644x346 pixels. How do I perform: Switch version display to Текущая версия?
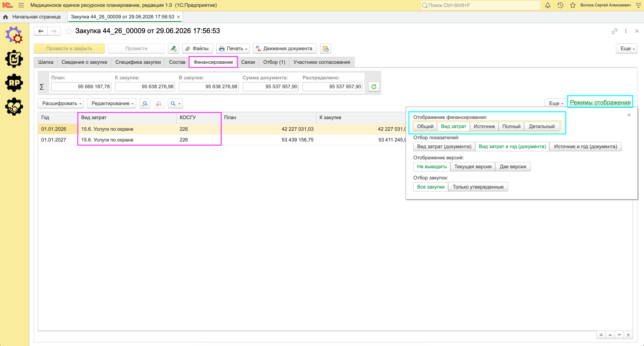point(473,167)
